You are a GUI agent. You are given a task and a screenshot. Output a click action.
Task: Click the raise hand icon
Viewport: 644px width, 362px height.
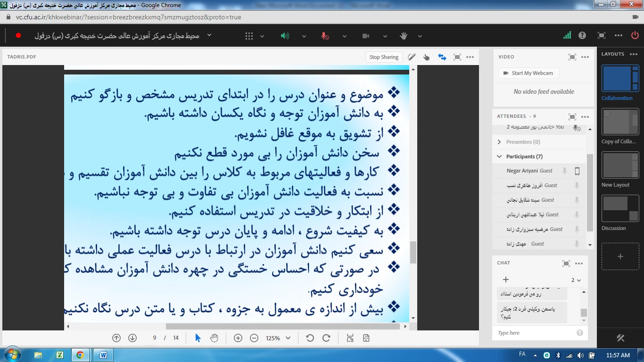[x=404, y=36]
